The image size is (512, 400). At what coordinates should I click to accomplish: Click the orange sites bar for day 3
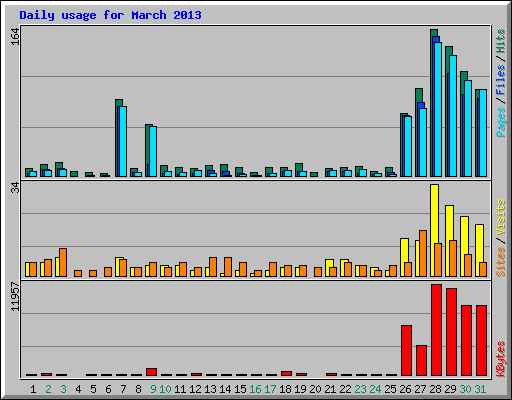pos(63,262)
